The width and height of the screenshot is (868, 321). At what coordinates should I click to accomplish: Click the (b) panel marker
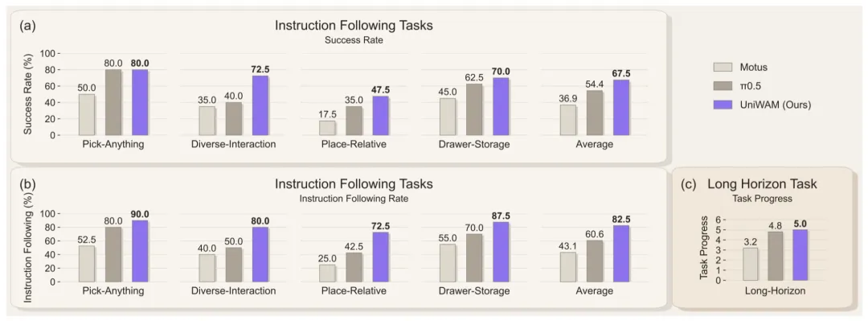tap(27, 183)
